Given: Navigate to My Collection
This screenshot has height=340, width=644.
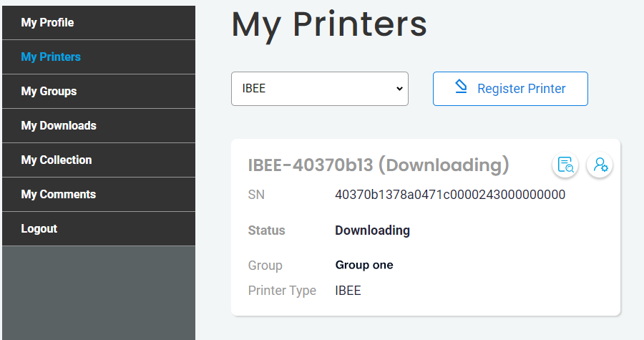Looking at the screenshot, I should click(57, 160).
